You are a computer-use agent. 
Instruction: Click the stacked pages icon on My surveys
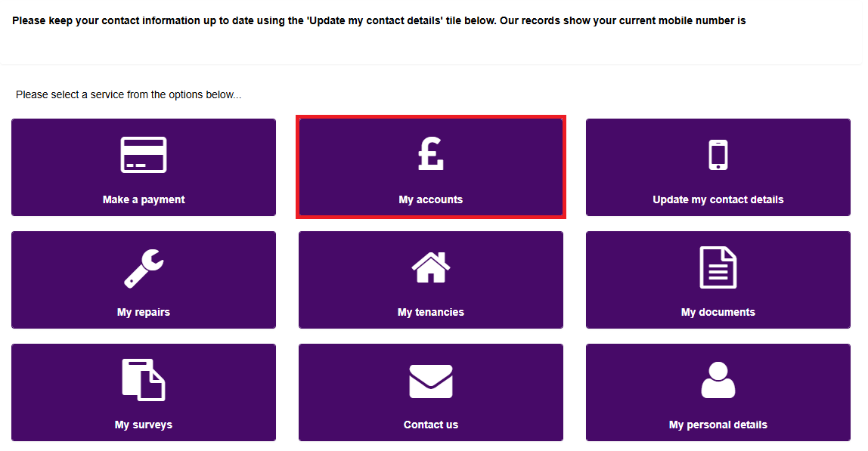[x=144, y=378]
